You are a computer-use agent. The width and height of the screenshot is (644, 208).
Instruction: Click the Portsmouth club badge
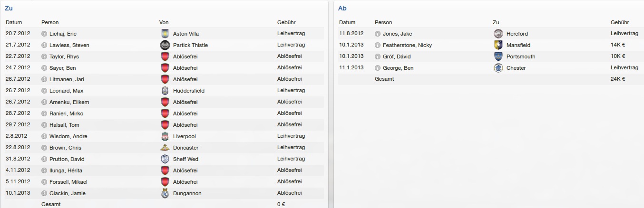click(498, 57)
